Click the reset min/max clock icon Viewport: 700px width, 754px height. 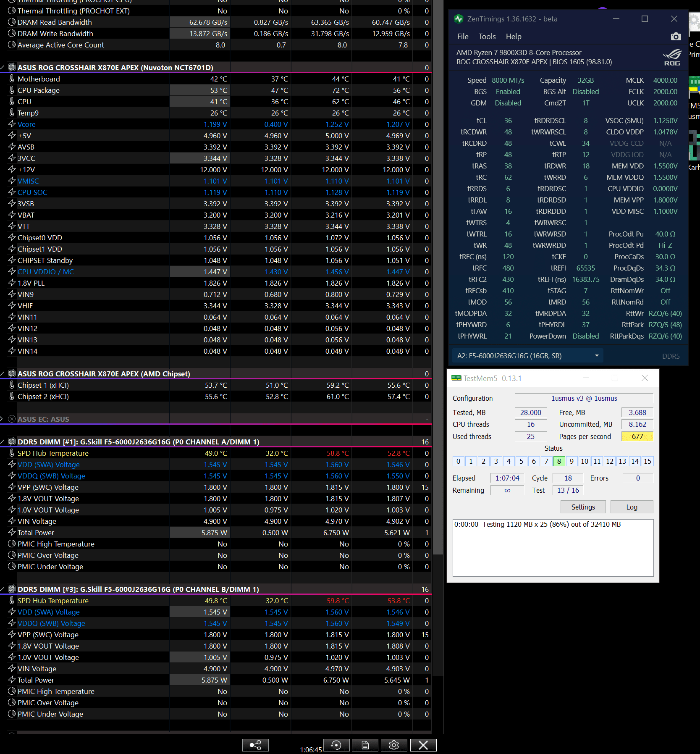coord(336,745)
